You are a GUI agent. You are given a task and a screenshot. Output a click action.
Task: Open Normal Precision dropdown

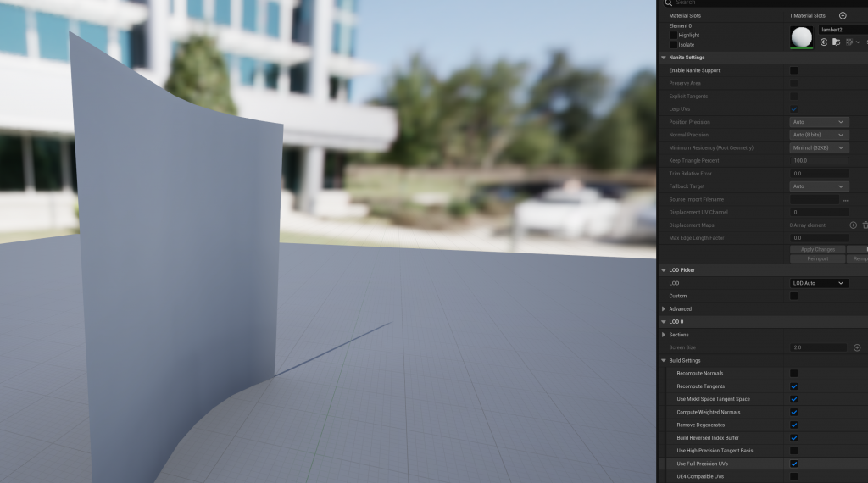pyautogui.click(x=819, y=135)
